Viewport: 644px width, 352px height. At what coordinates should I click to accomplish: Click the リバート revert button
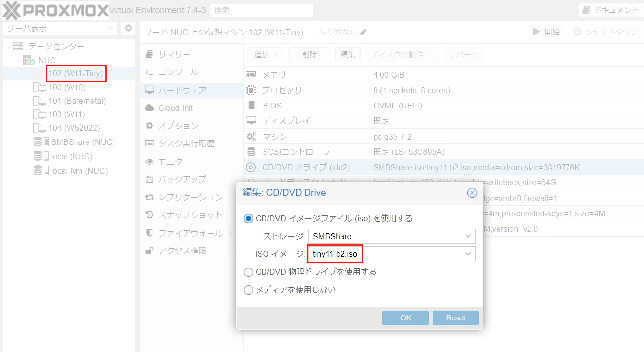pos(463,55)
